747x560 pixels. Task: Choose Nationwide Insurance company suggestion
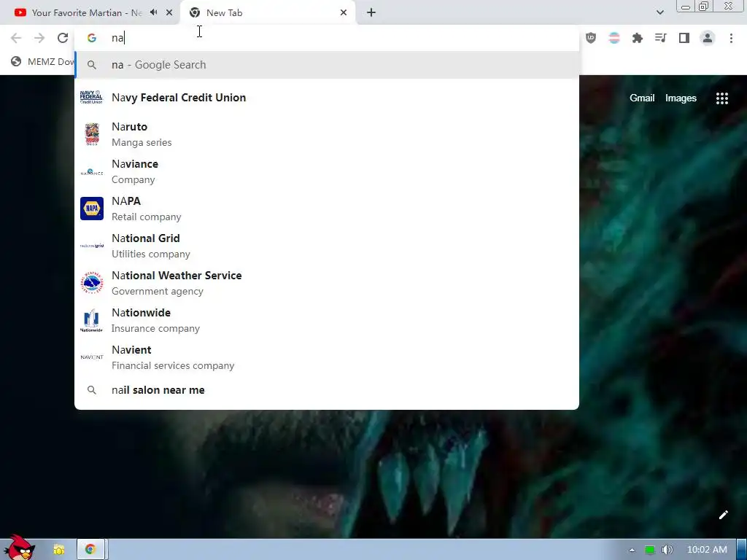point(327,320)
